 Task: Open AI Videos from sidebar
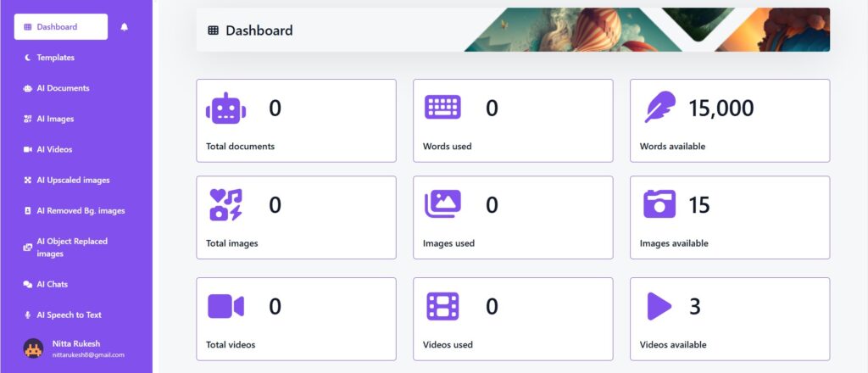pyautogui.click(x=54, y=149)
